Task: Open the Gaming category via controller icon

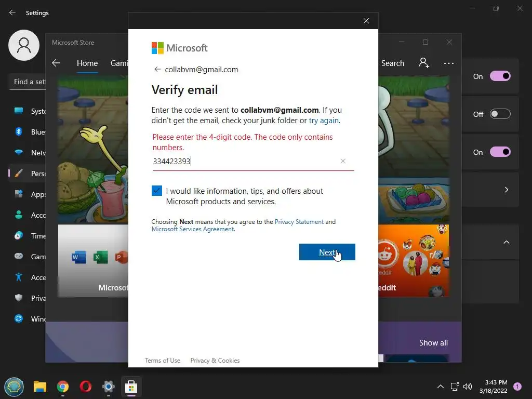Action: click(x=19, y=256)
